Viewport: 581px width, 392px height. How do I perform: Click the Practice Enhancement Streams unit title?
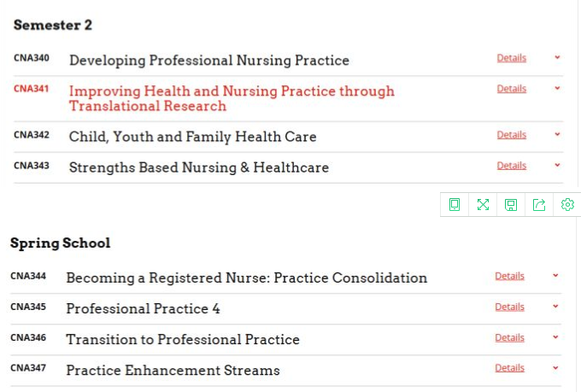coord(173,370)
